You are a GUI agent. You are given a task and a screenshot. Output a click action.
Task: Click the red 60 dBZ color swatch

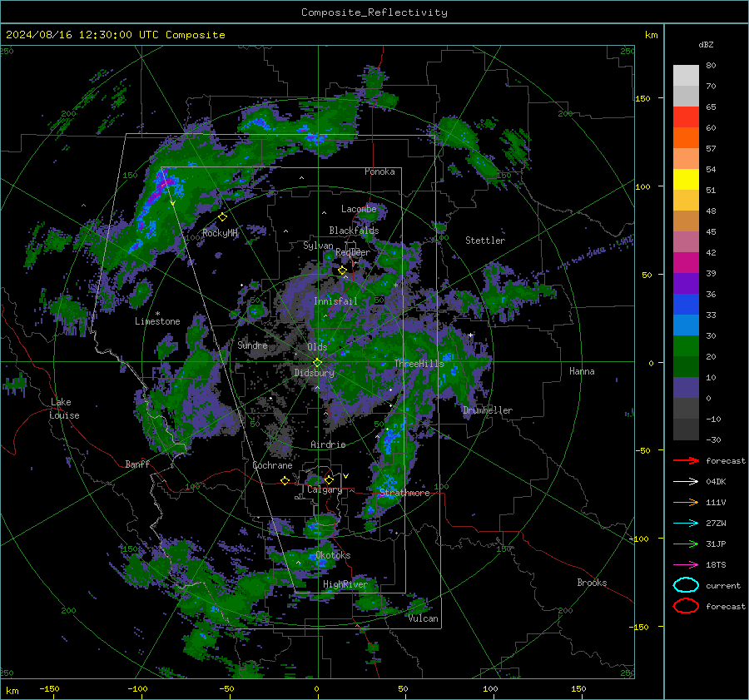[x=686, y=117]
